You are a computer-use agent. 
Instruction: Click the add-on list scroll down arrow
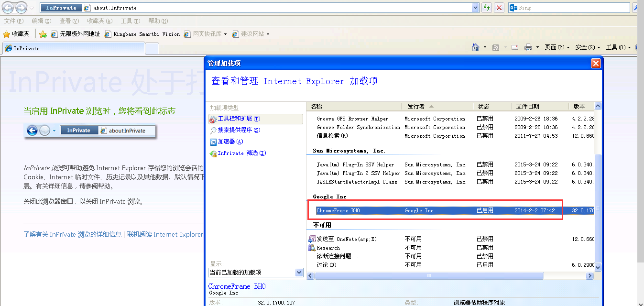(x=598, y=267)
